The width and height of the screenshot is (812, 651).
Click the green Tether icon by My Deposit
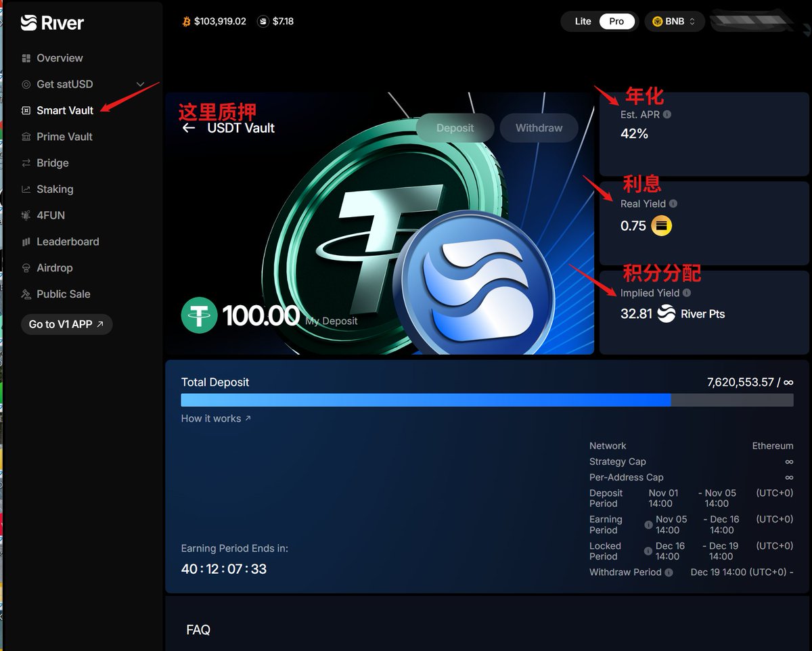199,316
